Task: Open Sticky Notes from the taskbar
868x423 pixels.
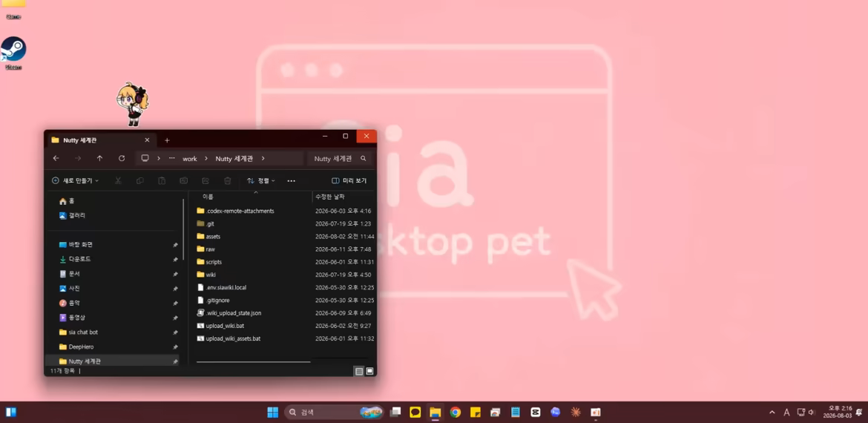Action: pos(475,412)
